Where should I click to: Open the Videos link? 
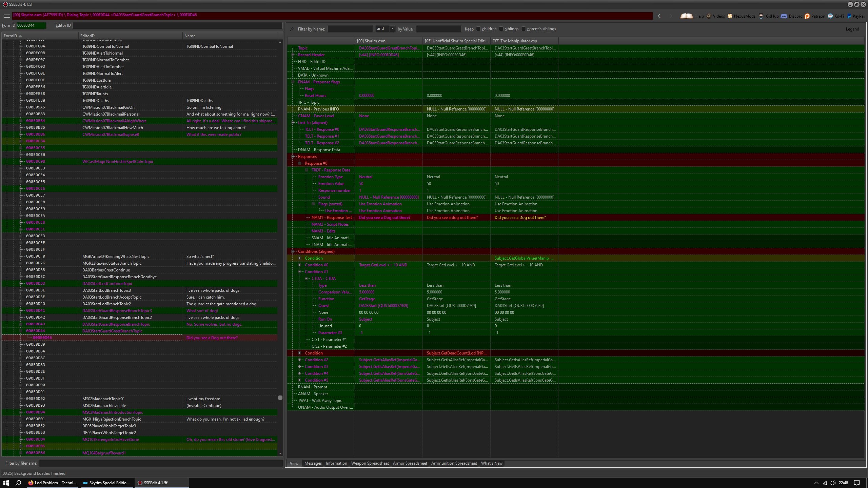coord(716,16)
